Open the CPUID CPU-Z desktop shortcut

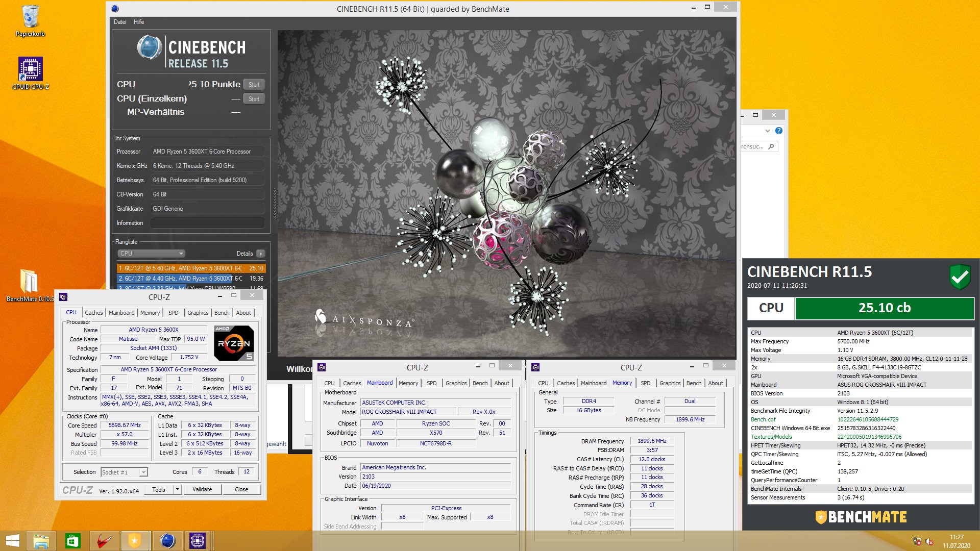click(x=30, y=73)
